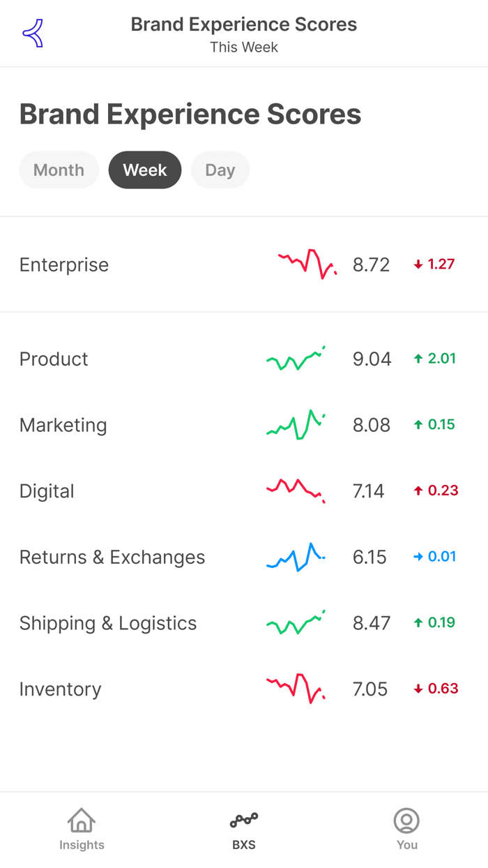
Task: Select the Month view toggle
Action: (59, 170)
